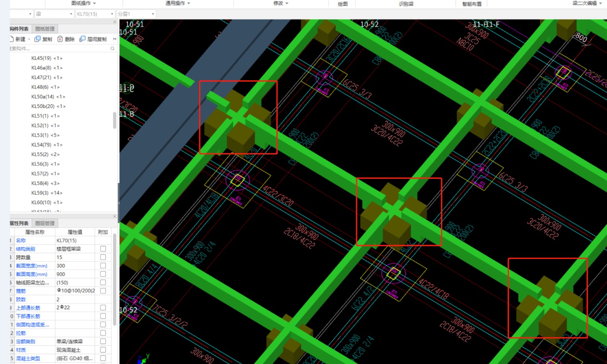Open the 识别梁 ribbon group
607x364 pixels.
pos(406,4)
